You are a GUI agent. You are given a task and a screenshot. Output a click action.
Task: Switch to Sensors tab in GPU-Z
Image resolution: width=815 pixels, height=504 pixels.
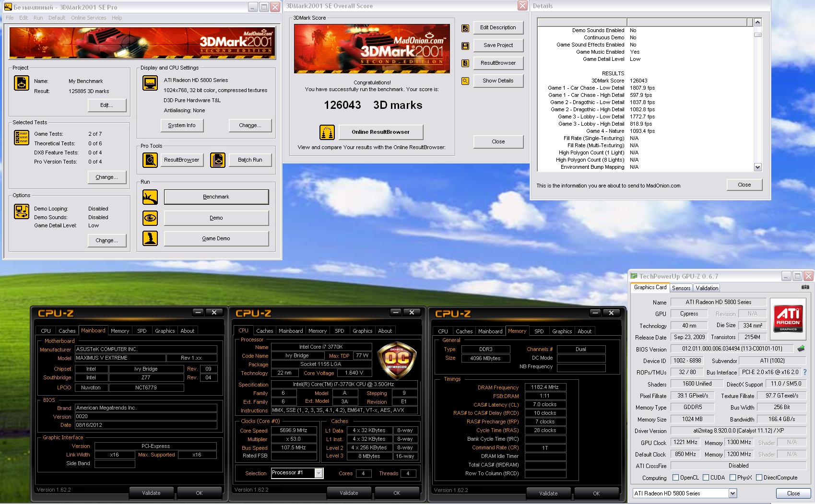pyautogui.click(x=681, y=288)
